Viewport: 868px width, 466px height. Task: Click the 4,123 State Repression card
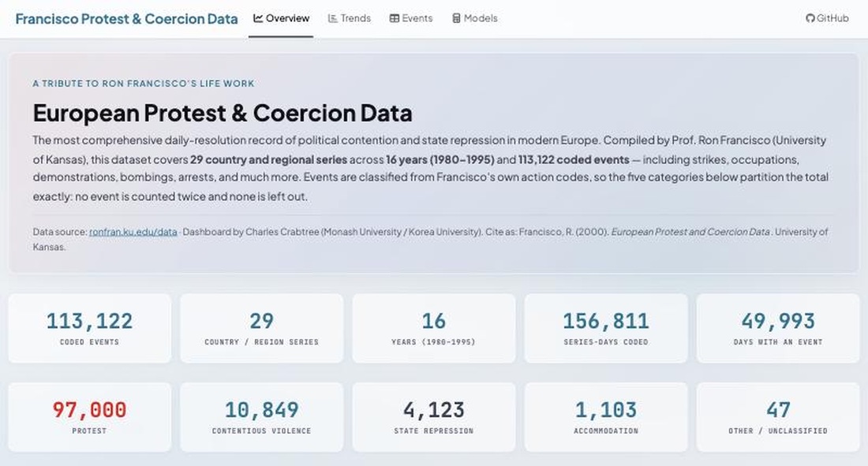(x=434, y=417)
